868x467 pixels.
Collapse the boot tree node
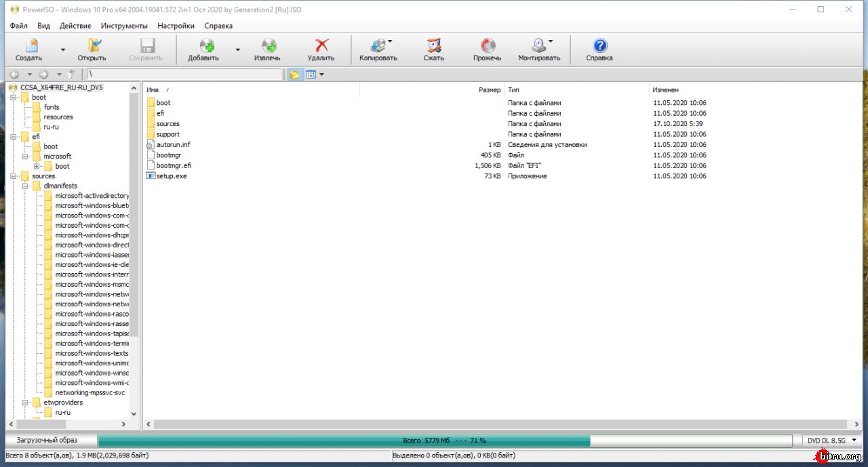[14, 98]
